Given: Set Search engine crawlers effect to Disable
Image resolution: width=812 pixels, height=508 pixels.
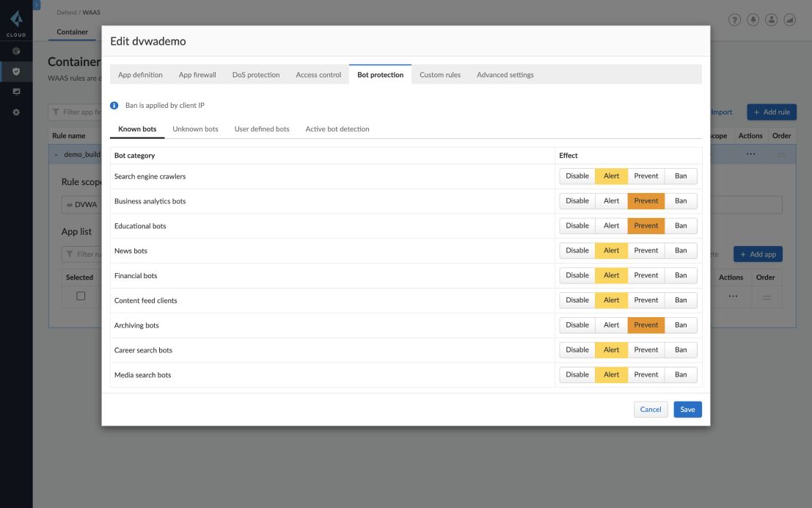Looking at the screenshot, I should pos(577,176).
